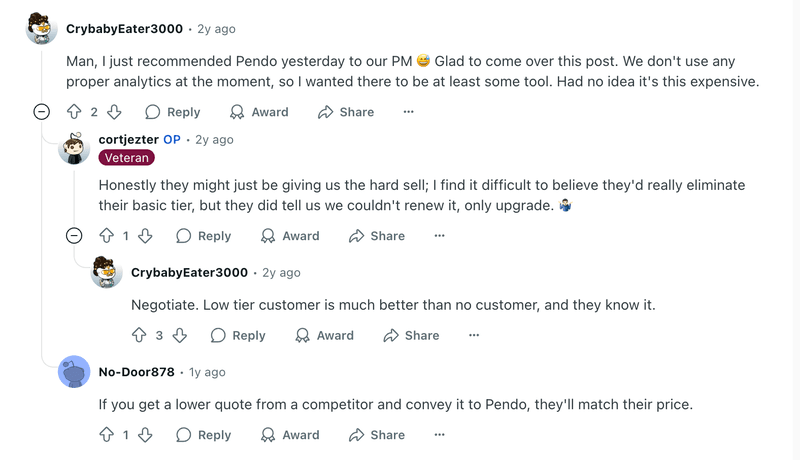The height and width of the screenshot is (460, 800).
Task: Downvote No-Door878's competitor quote comment
Action: tap(145, 435)
